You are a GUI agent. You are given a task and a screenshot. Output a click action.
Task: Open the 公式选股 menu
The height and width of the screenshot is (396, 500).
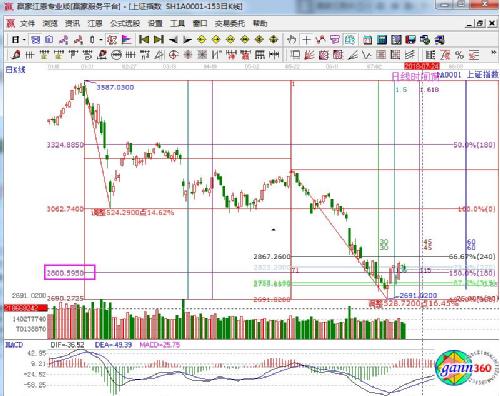125,23
